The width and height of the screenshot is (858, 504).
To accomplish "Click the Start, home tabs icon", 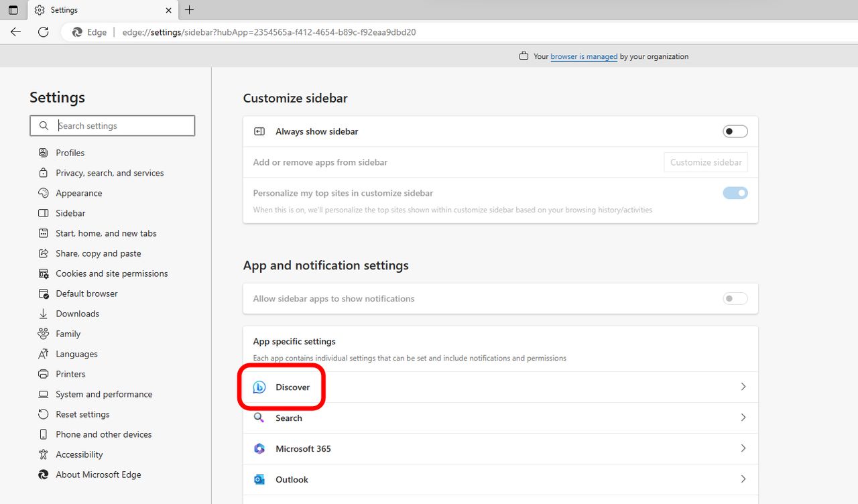I will [44, 233].
